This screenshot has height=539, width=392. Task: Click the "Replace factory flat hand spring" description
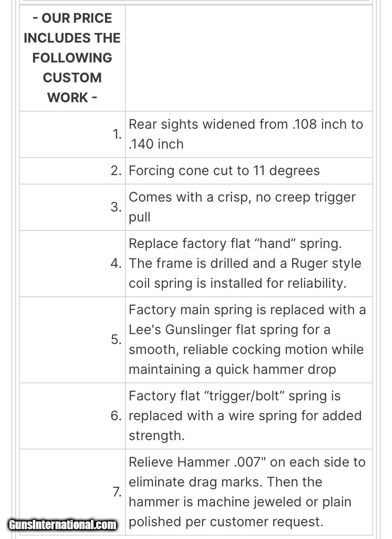(245, 263)
